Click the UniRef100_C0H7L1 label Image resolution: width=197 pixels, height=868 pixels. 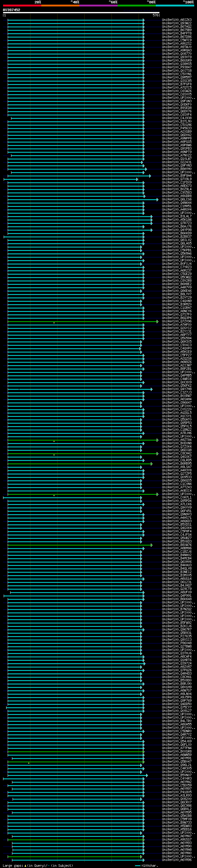pos(176,497)
